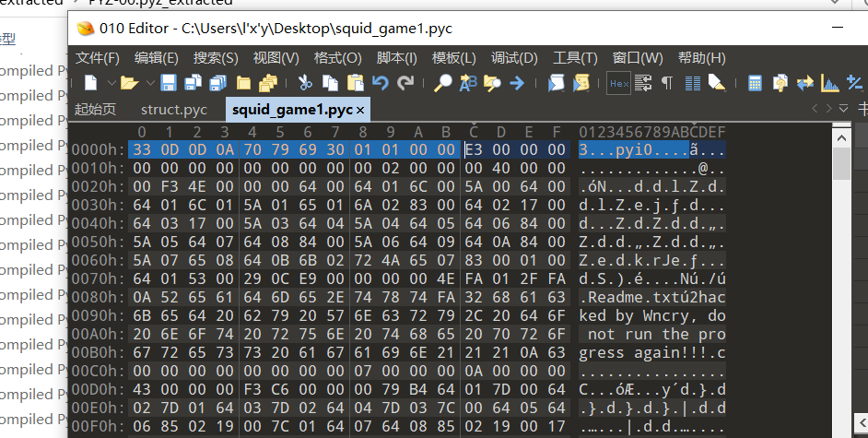The width and height of the screenshot is (868, 438).
Task: Click the Save All icon
Action: click(x=217, y=83)
